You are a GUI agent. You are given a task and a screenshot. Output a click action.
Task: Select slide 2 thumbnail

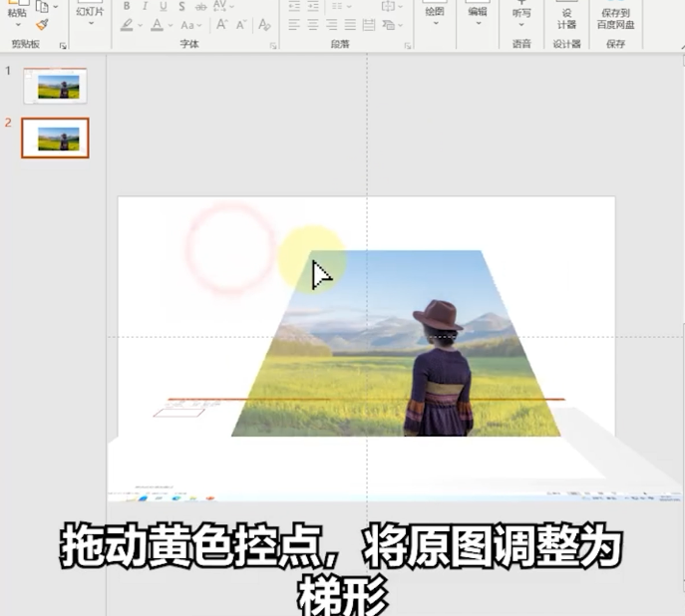[x=55, y=138]
